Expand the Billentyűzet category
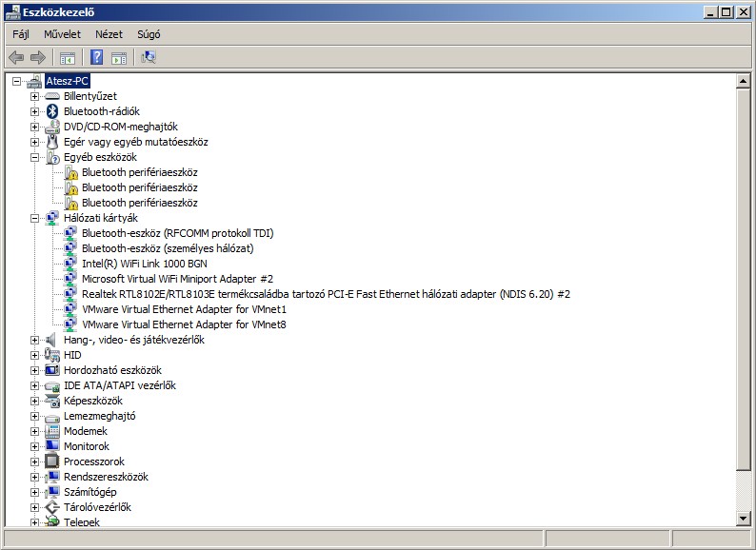This screenshot has height=550, width=756. (34, 96)
